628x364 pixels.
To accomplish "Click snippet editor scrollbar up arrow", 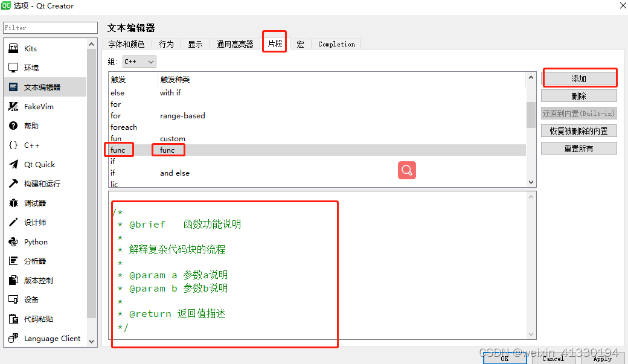I will (x=531, y=197).
